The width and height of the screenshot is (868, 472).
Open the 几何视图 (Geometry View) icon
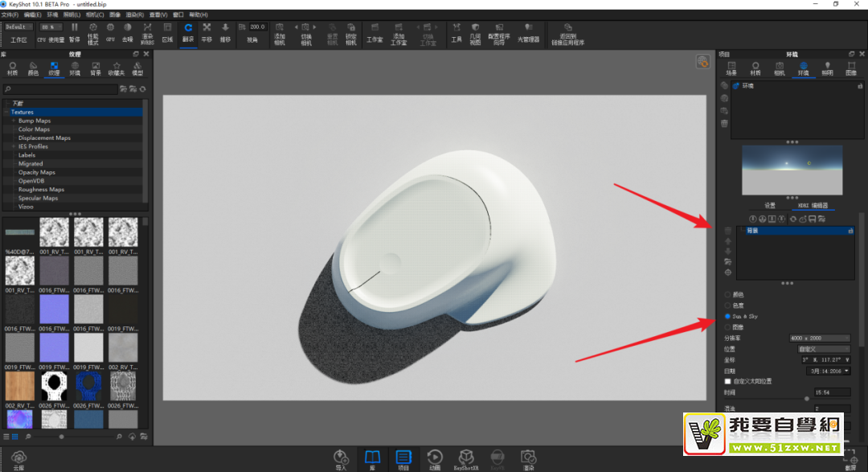click(x=475, y=34)
